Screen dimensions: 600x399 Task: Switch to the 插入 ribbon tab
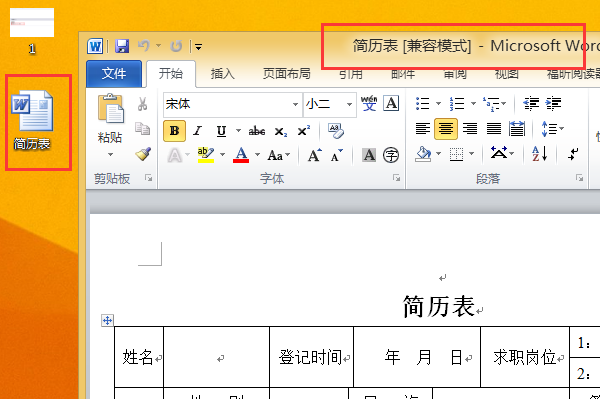(x=222, y=73)
